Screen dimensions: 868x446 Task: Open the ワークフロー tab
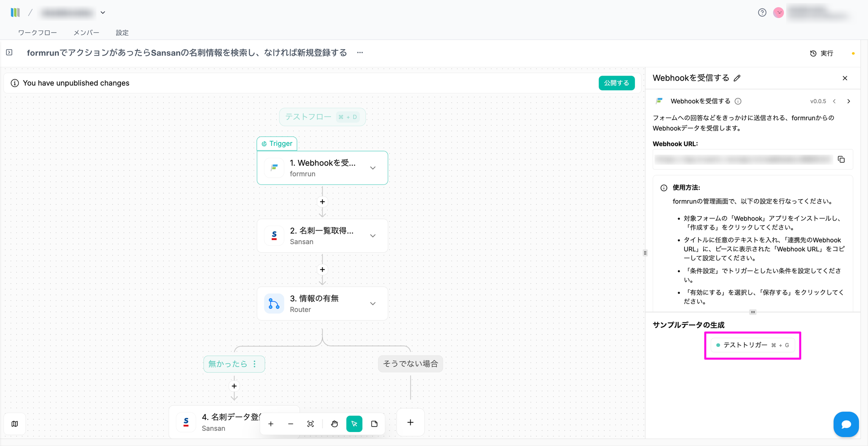pos(37,33)
